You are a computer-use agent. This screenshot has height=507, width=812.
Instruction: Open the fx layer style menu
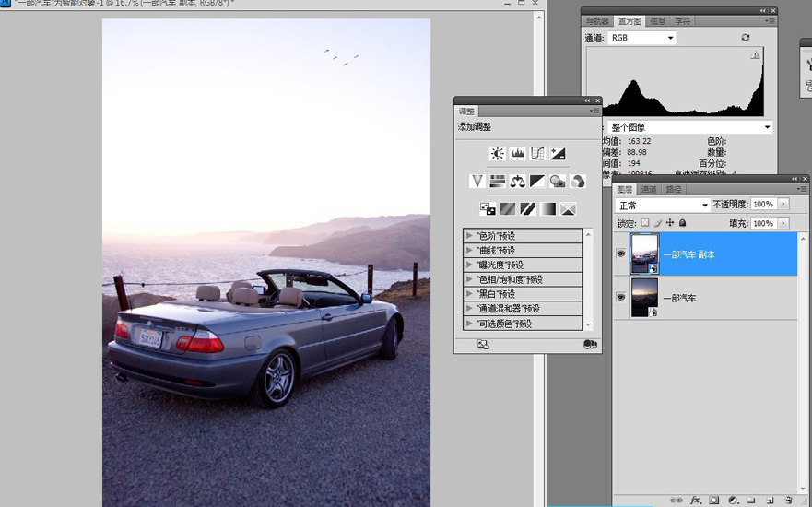pos(696,500)
